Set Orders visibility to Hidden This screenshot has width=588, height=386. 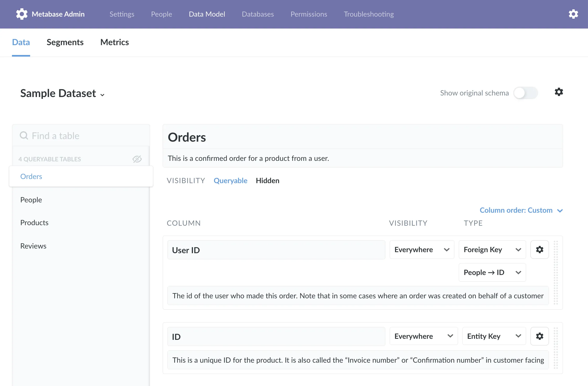click(x=268, y=181)
